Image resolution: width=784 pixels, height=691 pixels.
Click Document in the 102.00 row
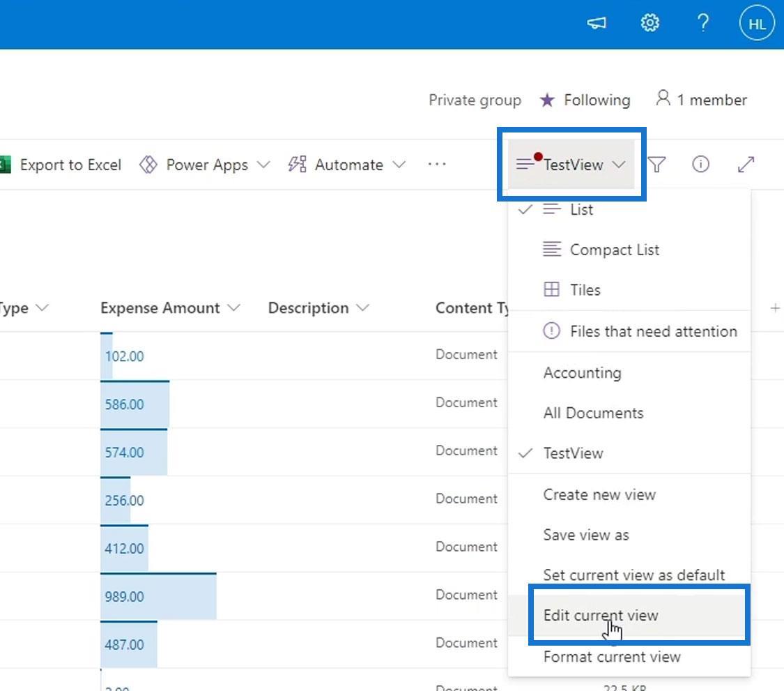[x=466, y=354]
